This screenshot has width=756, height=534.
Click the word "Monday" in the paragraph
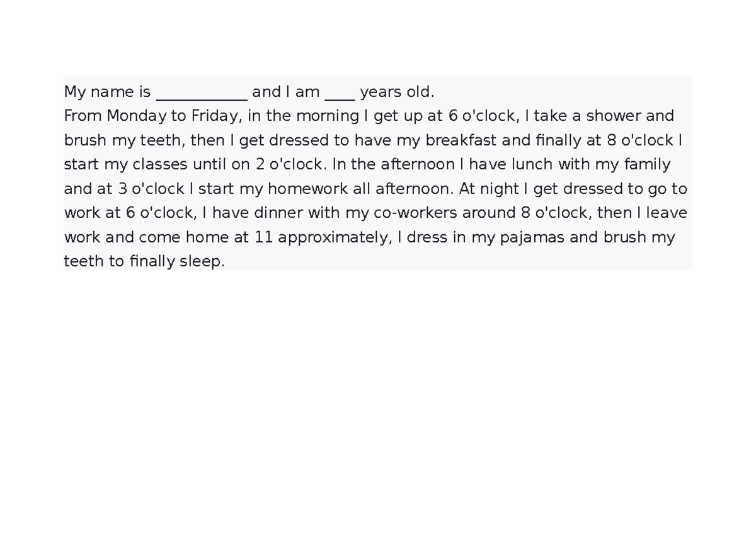(132, 116)
